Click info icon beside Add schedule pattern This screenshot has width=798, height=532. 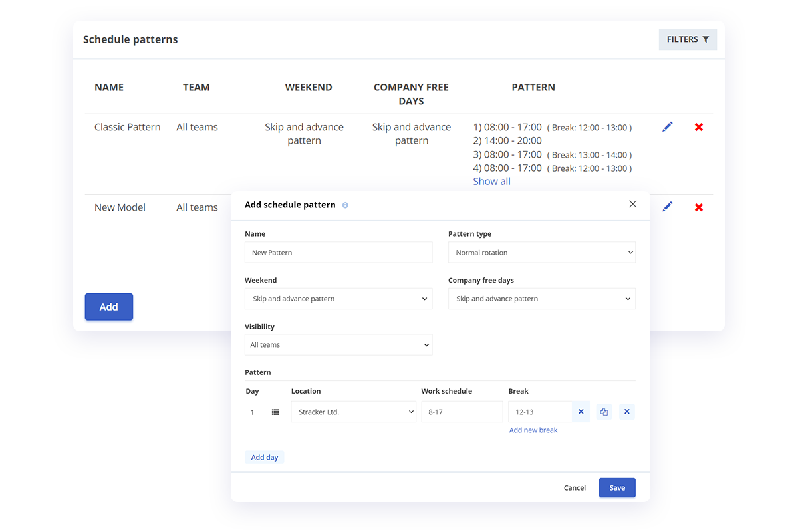point(345,205)
